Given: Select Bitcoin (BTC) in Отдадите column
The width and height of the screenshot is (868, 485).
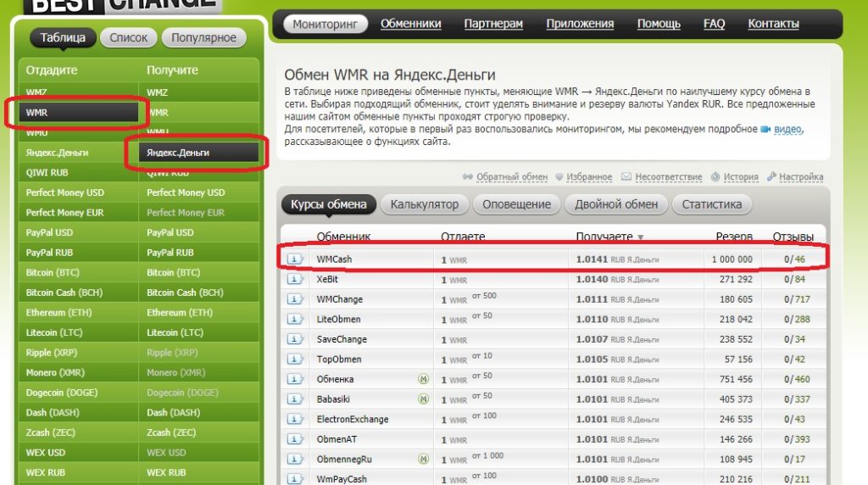Looking at the screenshot, I should coord(53,272).
